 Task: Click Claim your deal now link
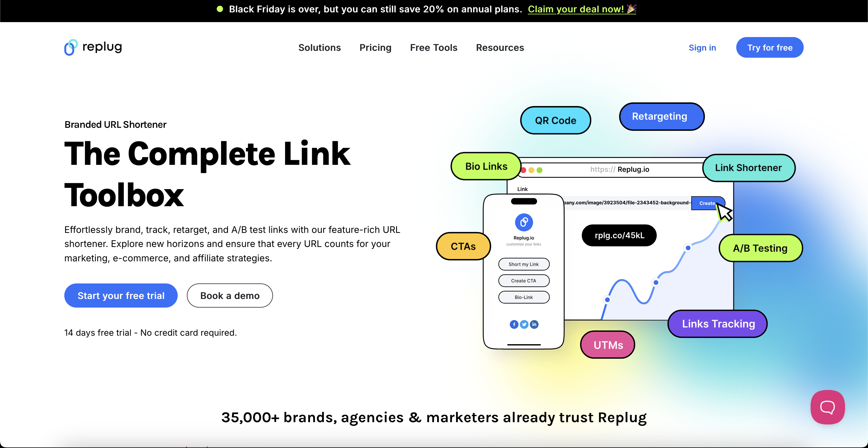(x=575, y=8)
